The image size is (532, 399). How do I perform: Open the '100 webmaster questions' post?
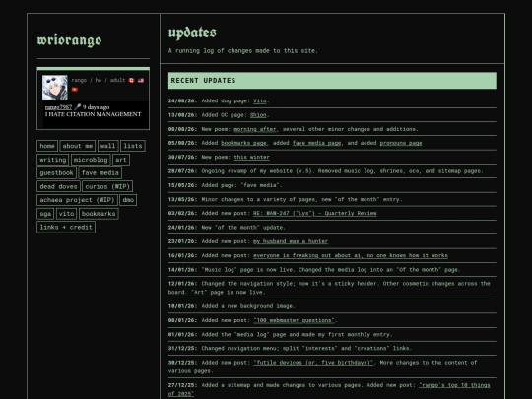coord(294,320)
